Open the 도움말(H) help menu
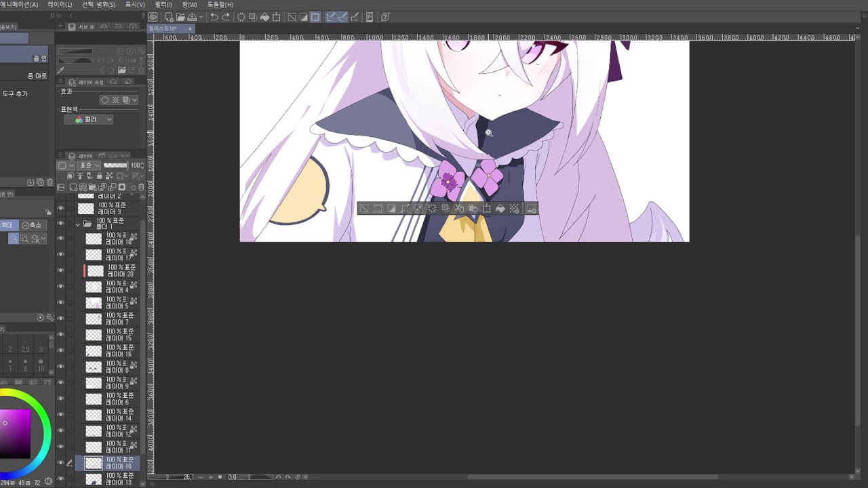The image size is (868, 488). click(220, 4)
